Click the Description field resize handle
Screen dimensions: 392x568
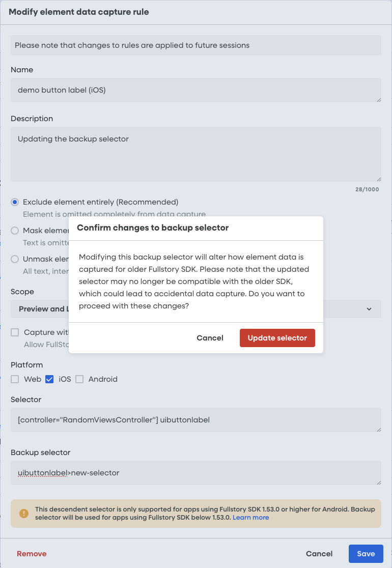click(x=378, y=179)
